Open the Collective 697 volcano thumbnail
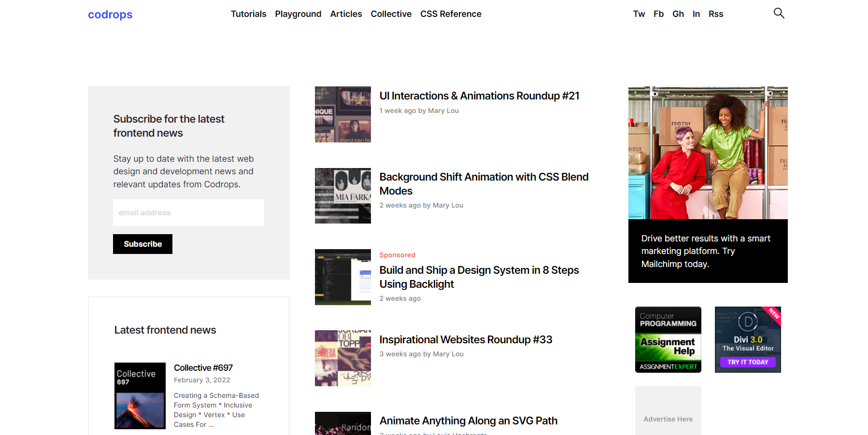Screen dimensions: 868x435 [140, 396]
